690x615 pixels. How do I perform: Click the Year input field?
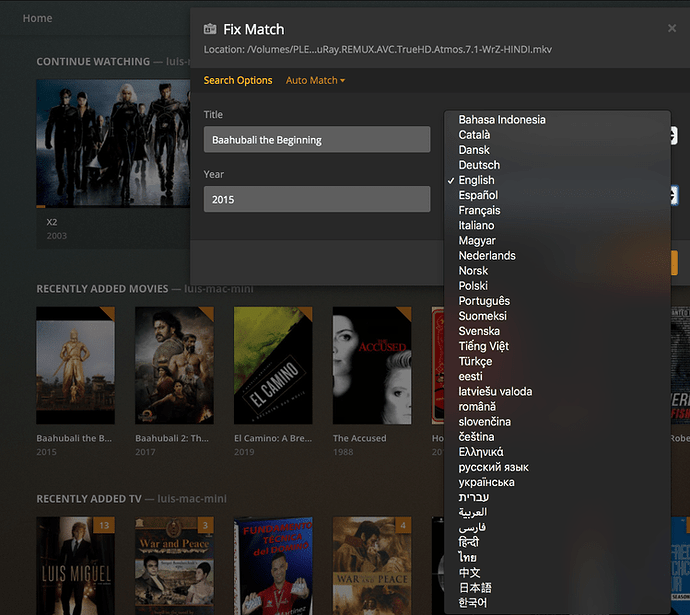(317, 199)
